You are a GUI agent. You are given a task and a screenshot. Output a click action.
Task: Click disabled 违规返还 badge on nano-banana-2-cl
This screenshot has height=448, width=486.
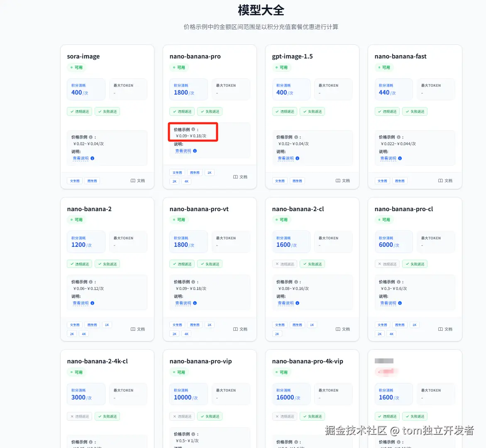click(x=285, y=264)
